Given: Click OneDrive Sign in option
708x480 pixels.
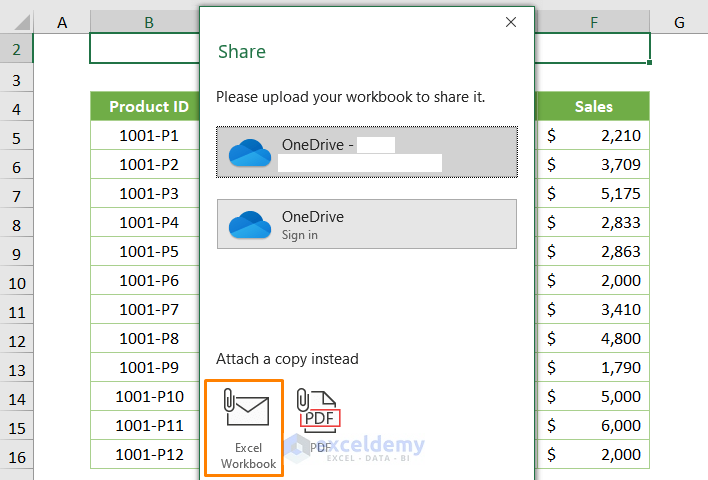Looking at the screenshot, I should (366, 224).
